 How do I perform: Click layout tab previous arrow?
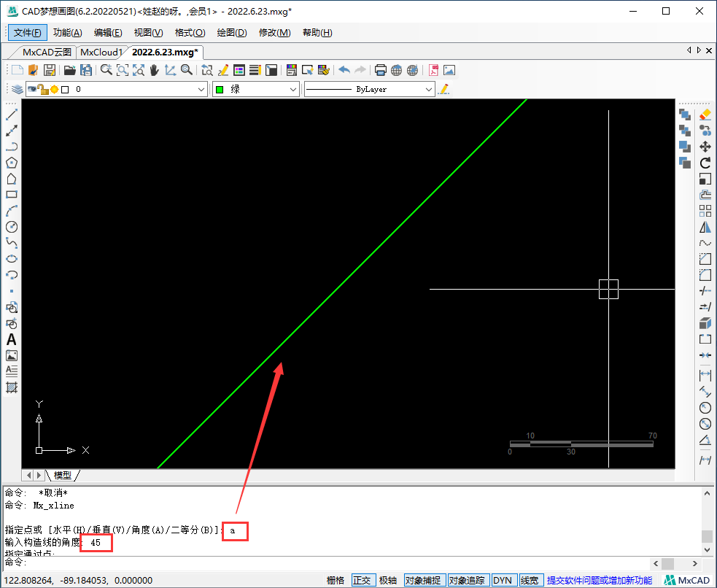pos(28,475)
